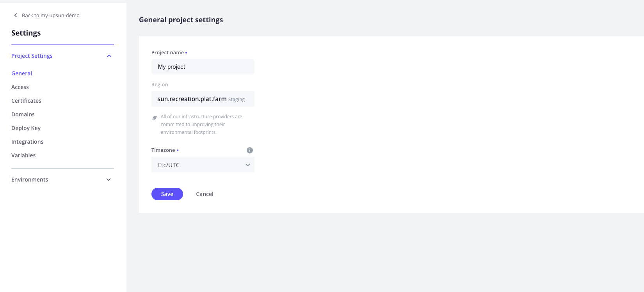This screenshot has height=292, width=644.
Task: Click the info icon beside Timezone label
Action: click(x=249, y=150)
